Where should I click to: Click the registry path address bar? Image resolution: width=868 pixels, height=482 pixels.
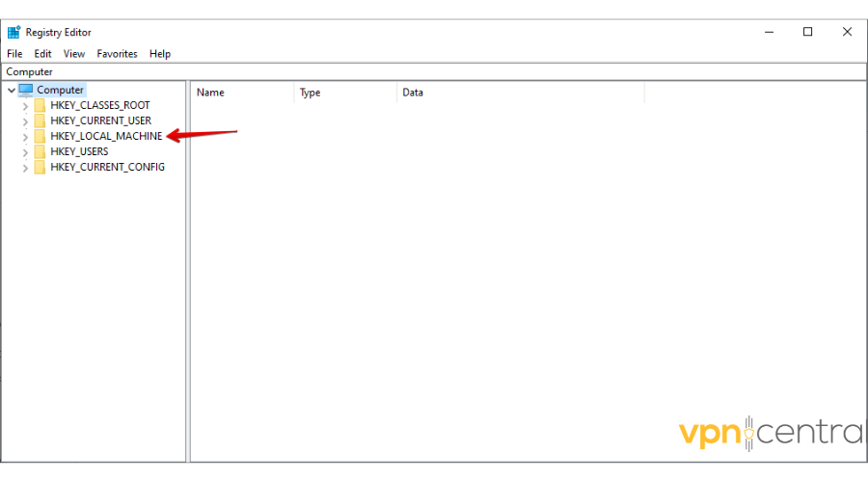[434, 71]
